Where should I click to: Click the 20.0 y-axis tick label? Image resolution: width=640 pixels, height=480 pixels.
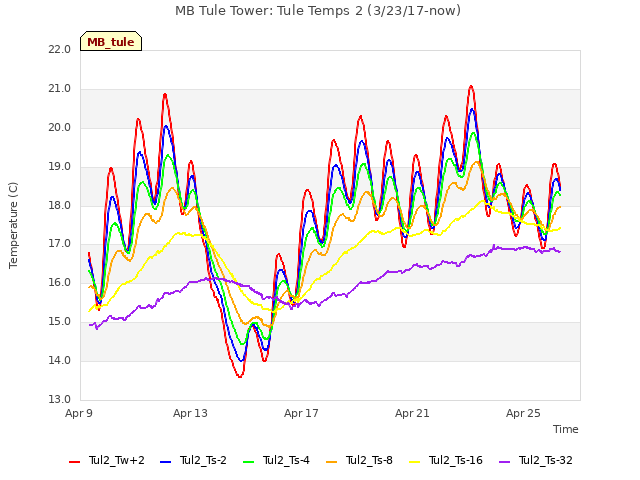click(60, 128)
